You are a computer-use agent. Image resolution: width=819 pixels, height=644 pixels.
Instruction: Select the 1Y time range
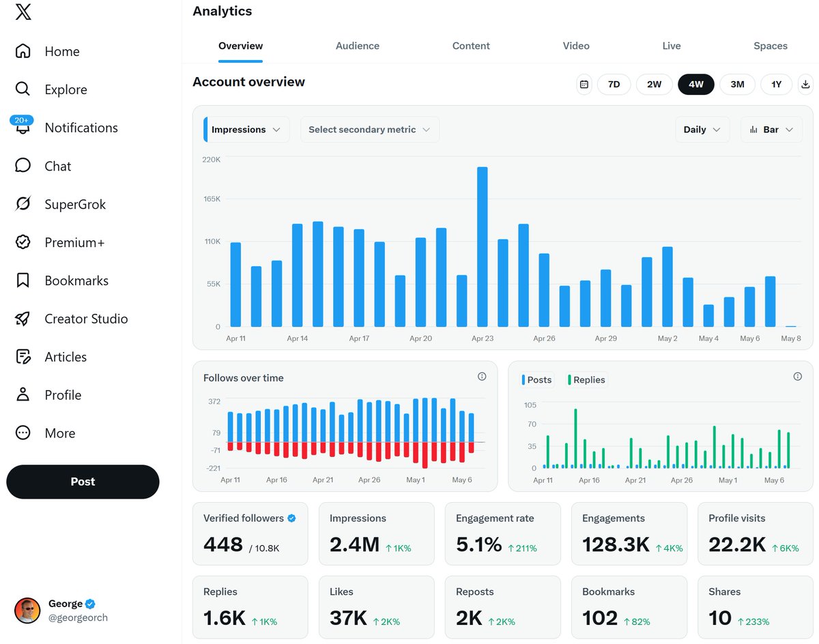(776, 85)
